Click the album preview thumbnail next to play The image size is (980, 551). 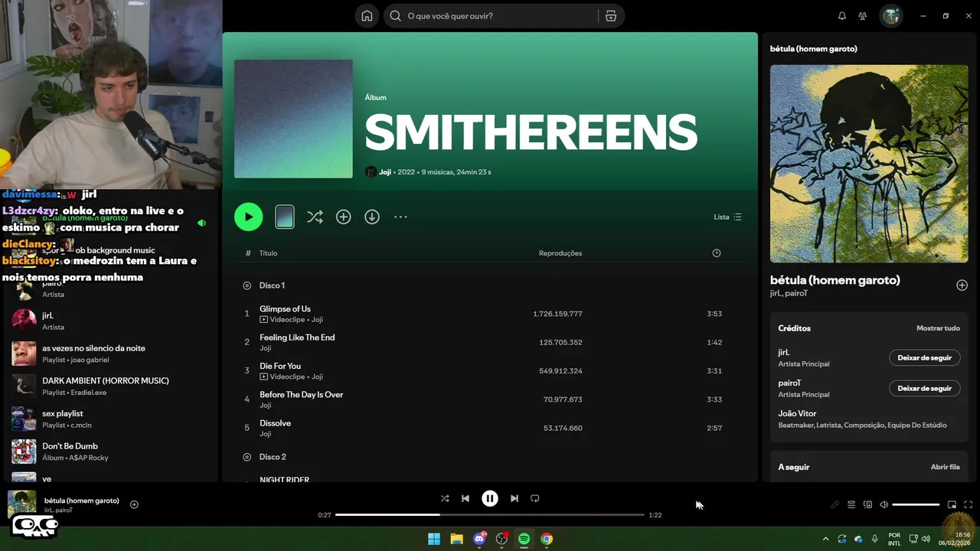[x=285, y=217]
